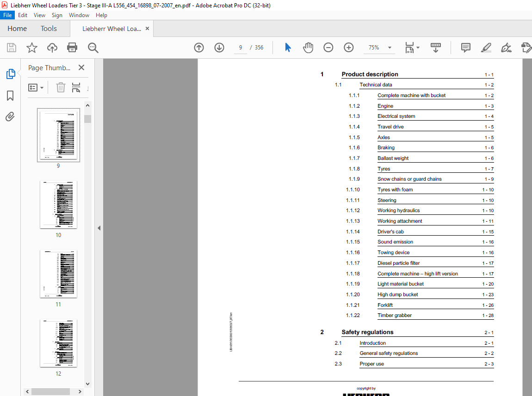Switch to the Tools tab
532x396 pixels.
click(x=49, y=29)
